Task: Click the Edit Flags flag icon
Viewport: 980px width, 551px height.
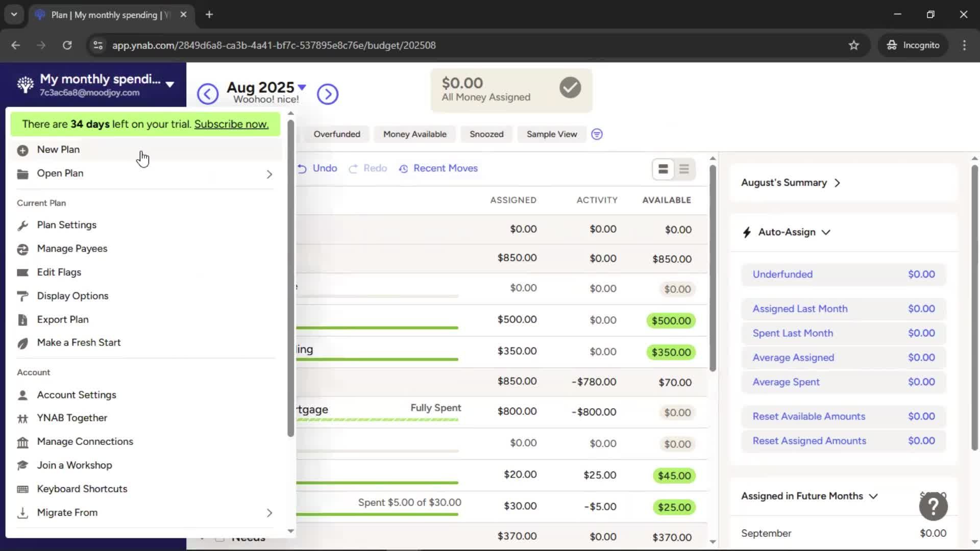Action: click(22, 272)
